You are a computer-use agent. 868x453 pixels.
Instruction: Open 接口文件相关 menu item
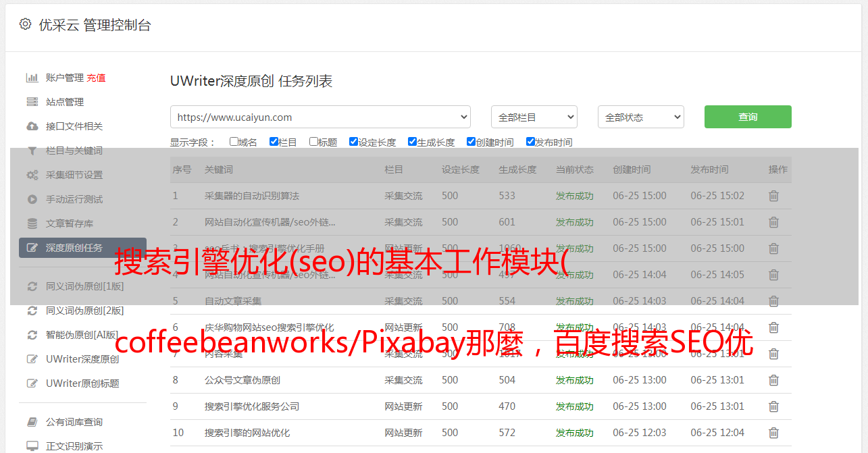(74, 126)
